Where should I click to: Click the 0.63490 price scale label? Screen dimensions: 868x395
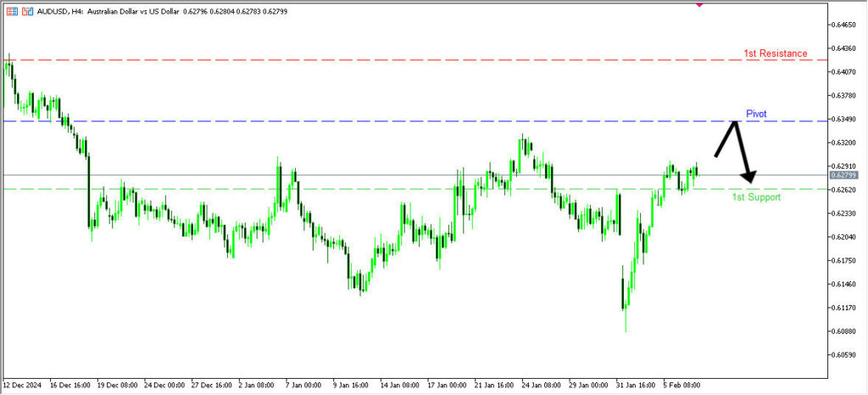[x=845, y=120]
